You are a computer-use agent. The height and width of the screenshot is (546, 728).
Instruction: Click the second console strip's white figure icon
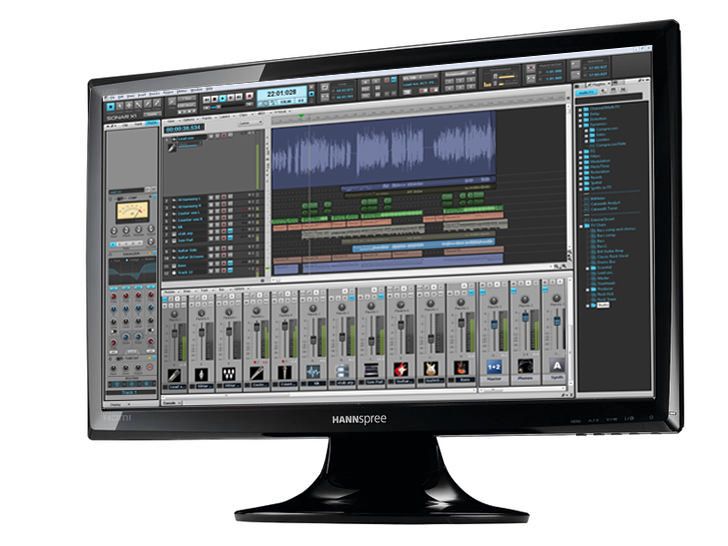[x=201, y=374]
